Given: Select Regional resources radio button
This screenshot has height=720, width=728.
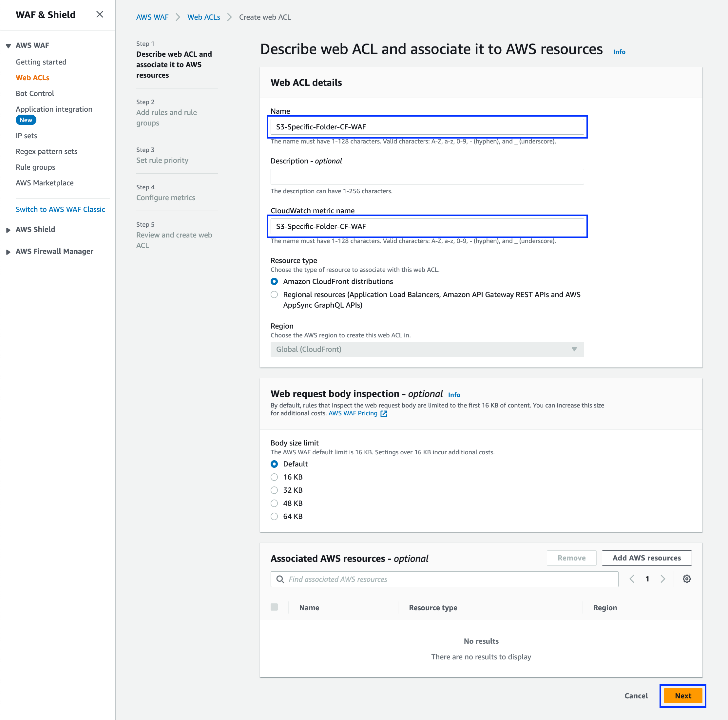Looking at the screenshot, I should point(274,294).
